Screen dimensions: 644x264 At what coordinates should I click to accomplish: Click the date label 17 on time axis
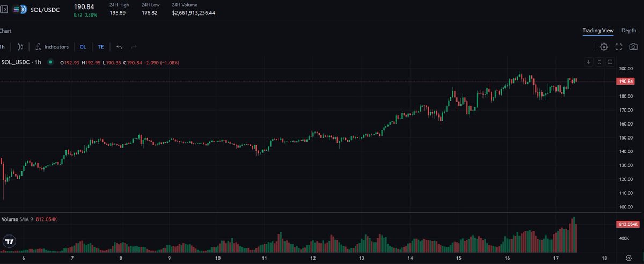coord(557,258)
